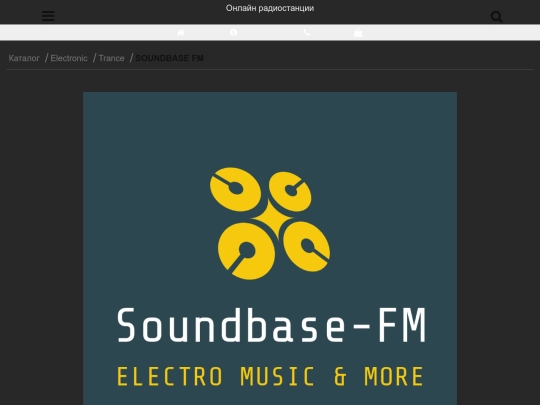The height and width of the screenshot is (405, 540).
Task: Open the info icon page
Action: click(x=233, y=32)
